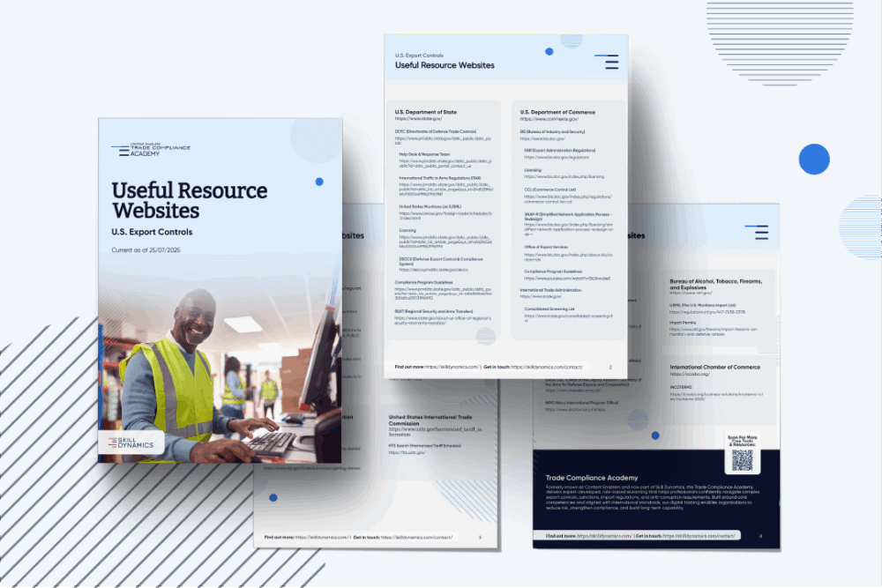This screenshot has width=882, height=588.
Task: Click the QR code on page 4
Action: (x=742, y=459)
